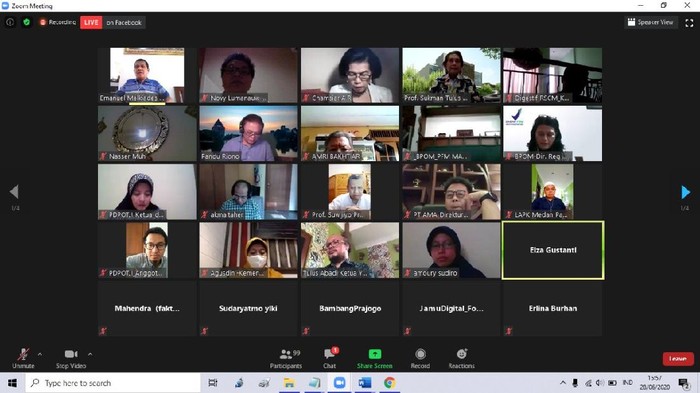Unmute the microphone
The image size is (700, 393).
pos(23,359)
